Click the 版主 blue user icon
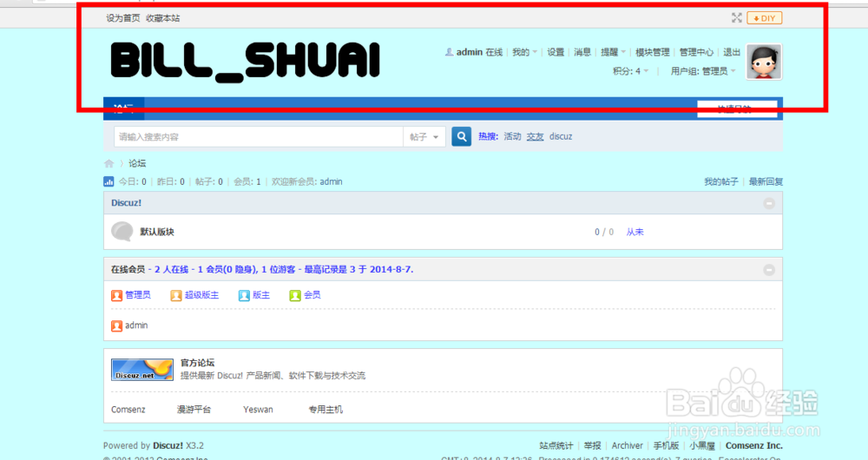The image size is (868, 460). click(x=244, y=295)
